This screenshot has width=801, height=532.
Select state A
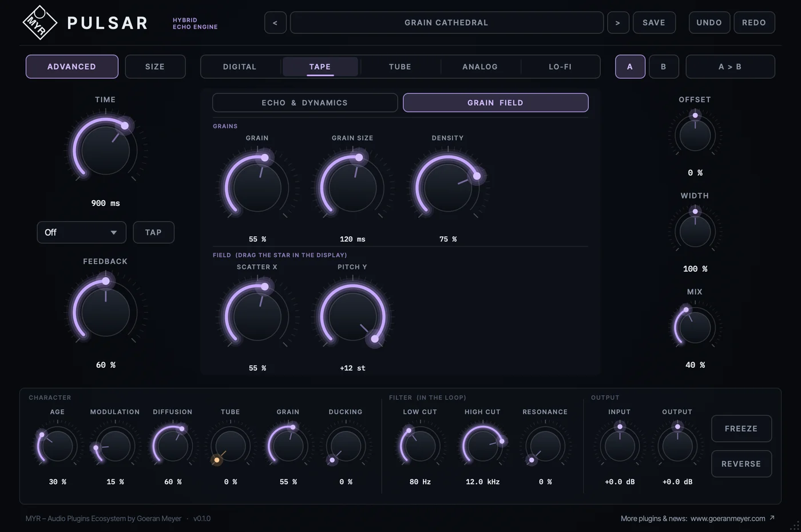coord(630,66)
